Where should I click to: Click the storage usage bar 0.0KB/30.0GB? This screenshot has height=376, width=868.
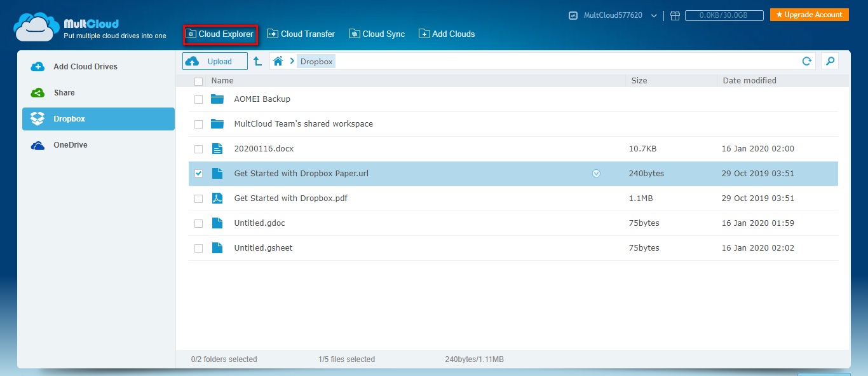click(724, 15)
